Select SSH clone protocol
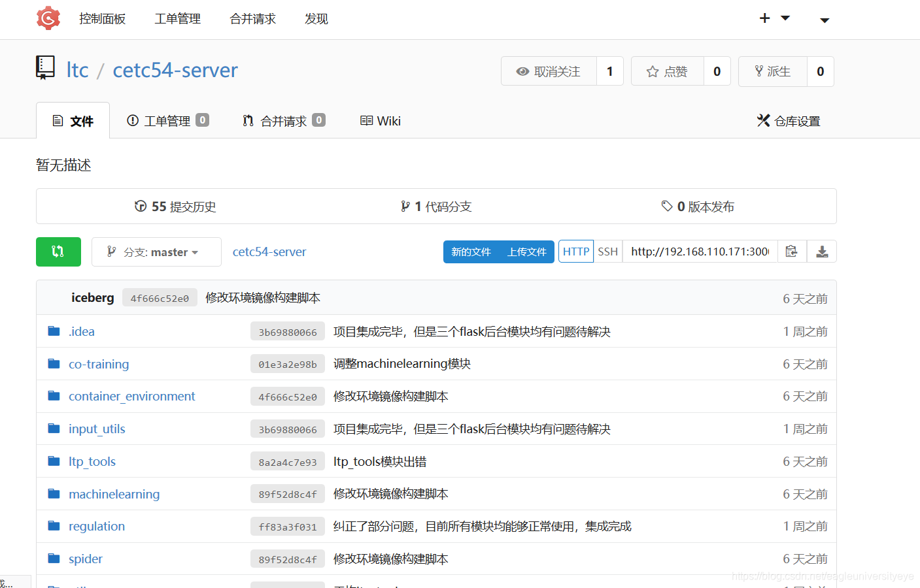Image resolution: width=920 pixels, height=588 pixels. click(608, 252)
